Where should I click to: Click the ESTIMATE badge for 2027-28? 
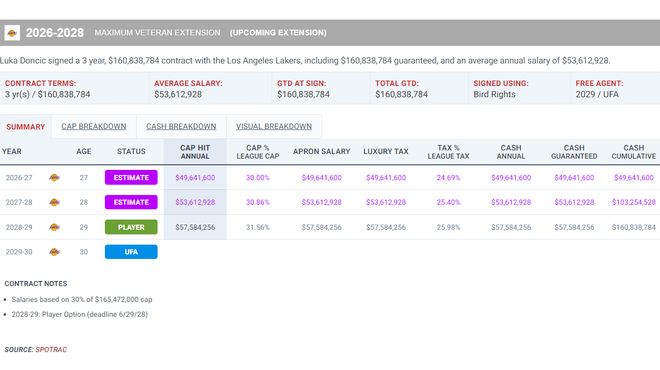(x=131, y=202)
